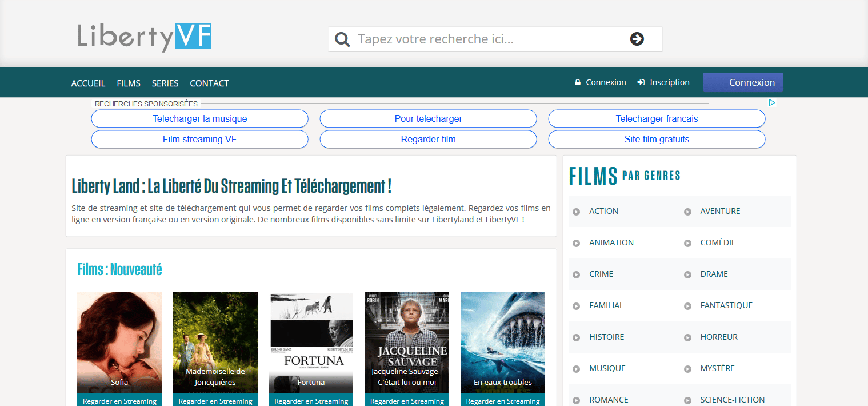
Task: Click the play bullet icon next to ROMANCE
Action: 577,400
